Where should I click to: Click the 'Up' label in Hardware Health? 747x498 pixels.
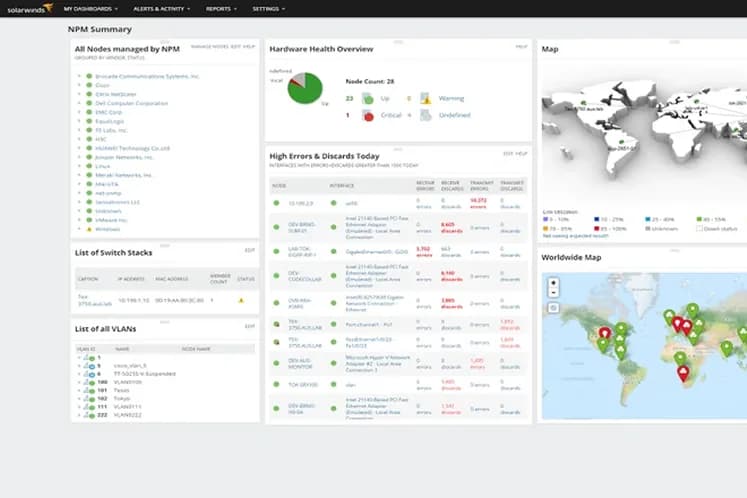tap(385, 99)
